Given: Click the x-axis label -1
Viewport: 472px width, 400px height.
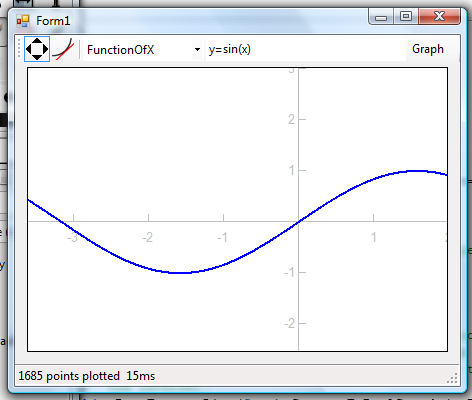Looking at the screenshot, I should (222, 237).
